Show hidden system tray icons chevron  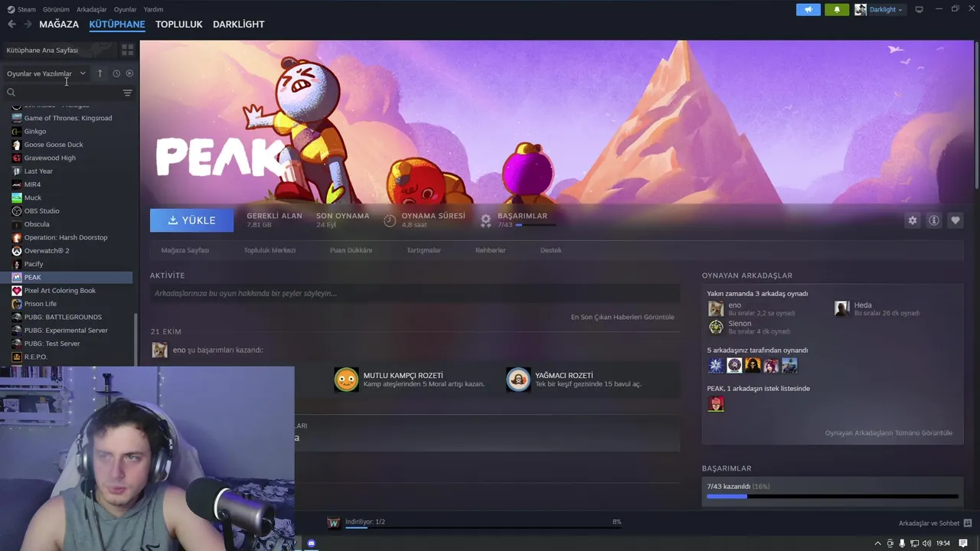click(x=877, y=543)
